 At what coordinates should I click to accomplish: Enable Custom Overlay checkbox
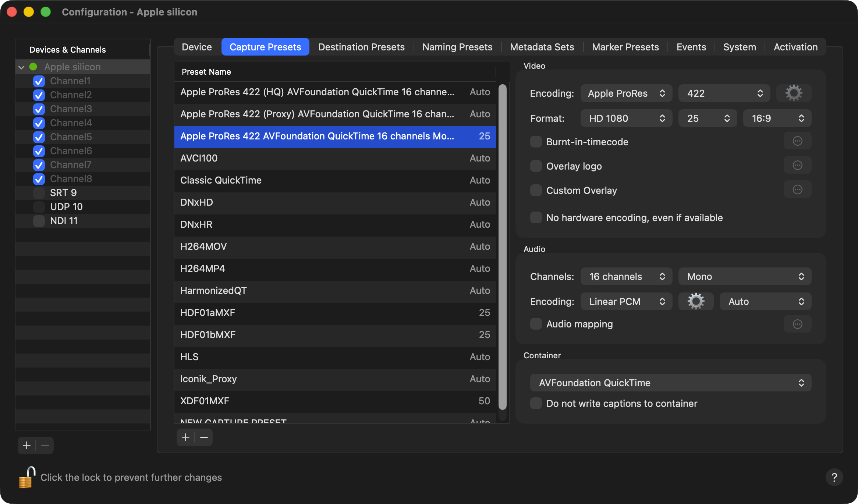(536, 190)
